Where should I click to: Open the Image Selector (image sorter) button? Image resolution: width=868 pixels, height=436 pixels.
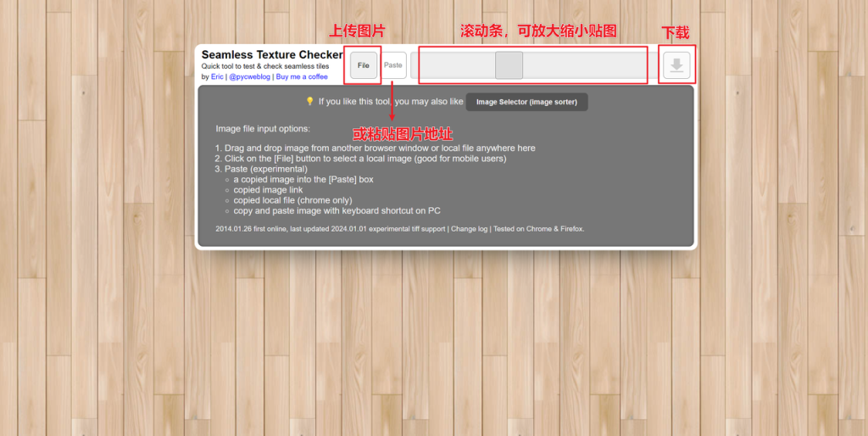point(526,102)
